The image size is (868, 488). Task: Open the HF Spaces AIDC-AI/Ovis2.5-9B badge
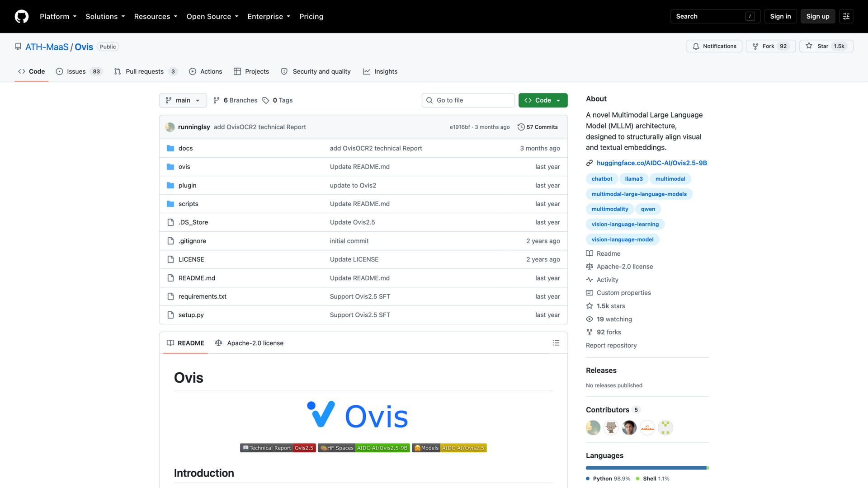pyautogui.click(x=364, y=448)
